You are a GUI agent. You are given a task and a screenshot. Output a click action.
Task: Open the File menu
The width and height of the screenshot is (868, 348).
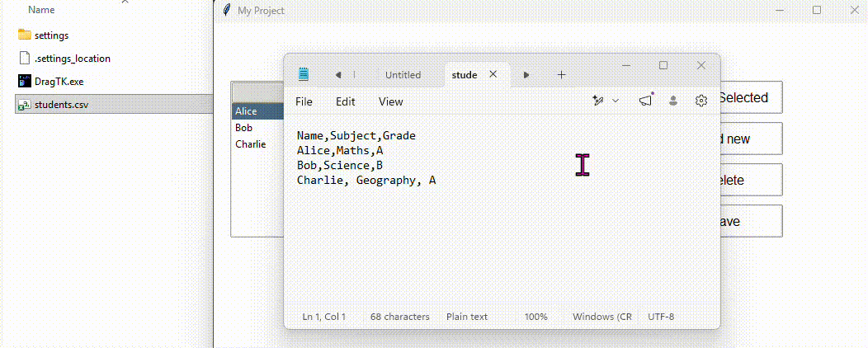(x=304, y=101)
